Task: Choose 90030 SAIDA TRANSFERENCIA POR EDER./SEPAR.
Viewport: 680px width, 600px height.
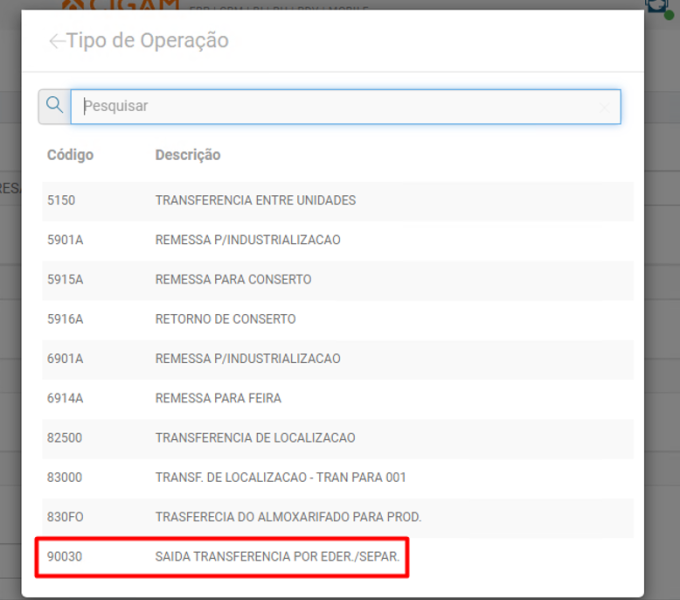Action: 338,557
